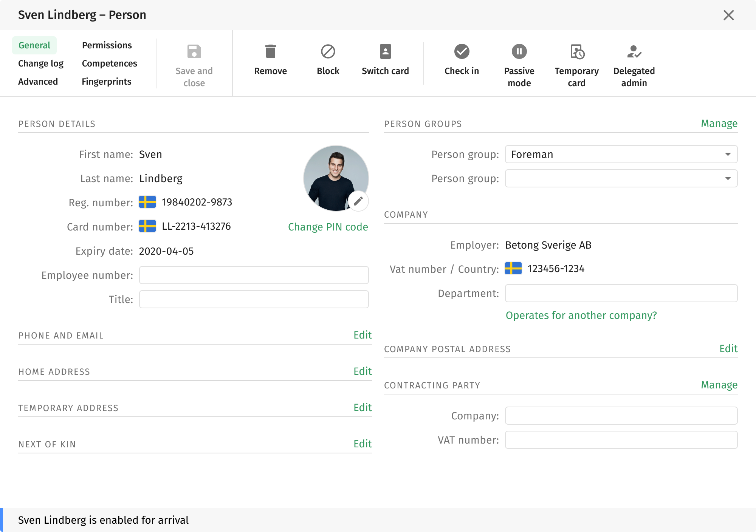Click Manage in Person Groups section
756x532 pixels.
pyautogui.click(x=719, y=124)
